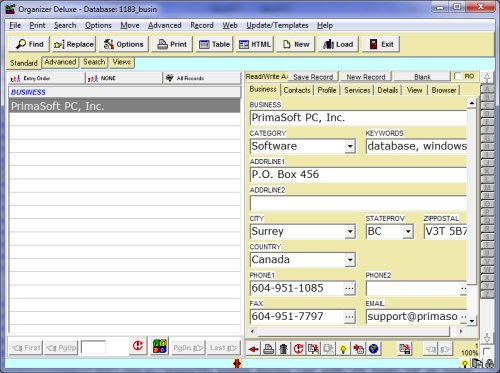Click the page number box beside PgUp

click(93, 347)
